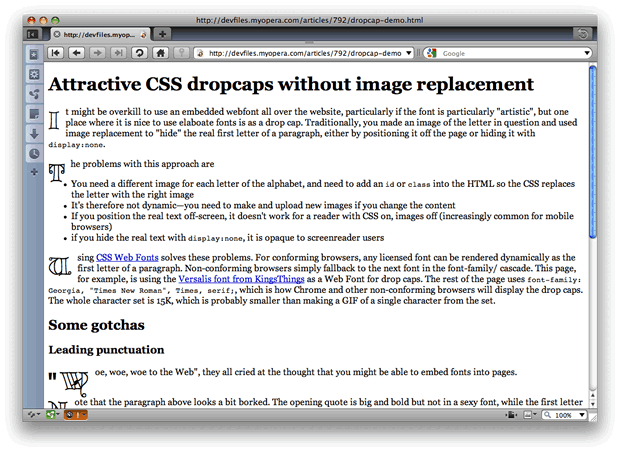The image size is (620, 453).
Task: Open Opera Link sync menu in status bar
Action: (x=34, y=415)
